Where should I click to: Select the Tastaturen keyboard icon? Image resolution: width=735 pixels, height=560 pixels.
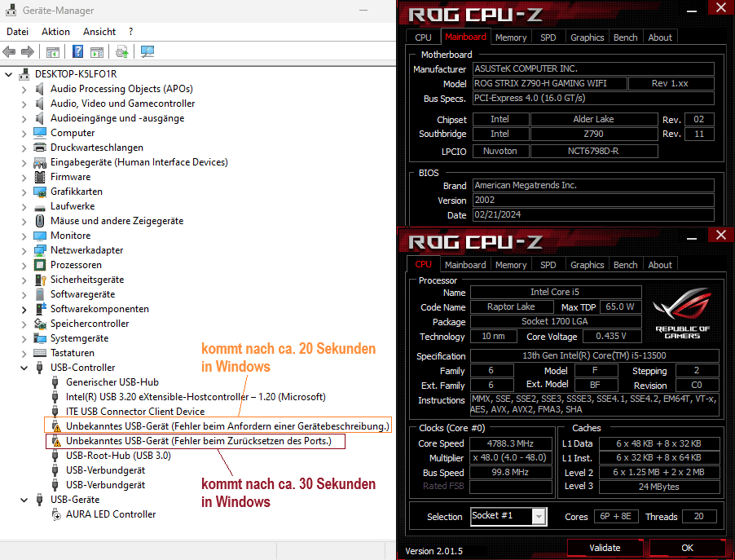coord(40,353)
